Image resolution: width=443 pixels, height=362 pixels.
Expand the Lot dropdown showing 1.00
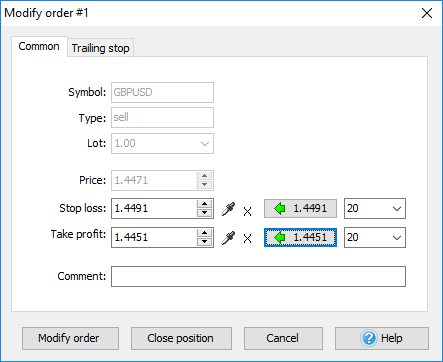click(x=162, y=144)
